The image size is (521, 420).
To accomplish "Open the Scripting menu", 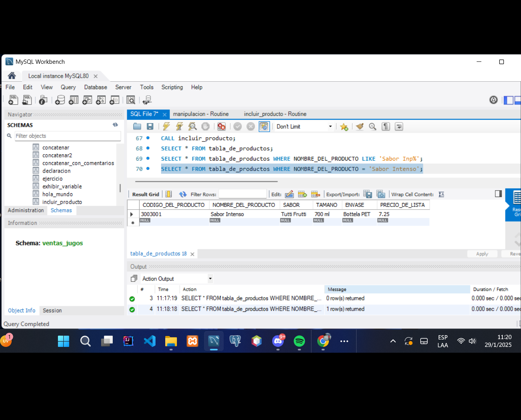I will (x=172, y=87).
